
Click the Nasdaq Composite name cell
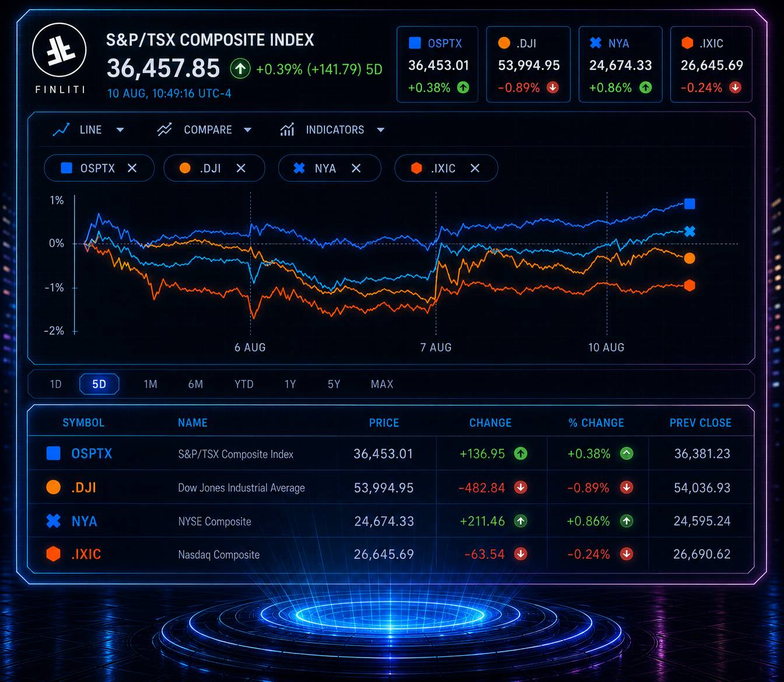pos(219,555)
